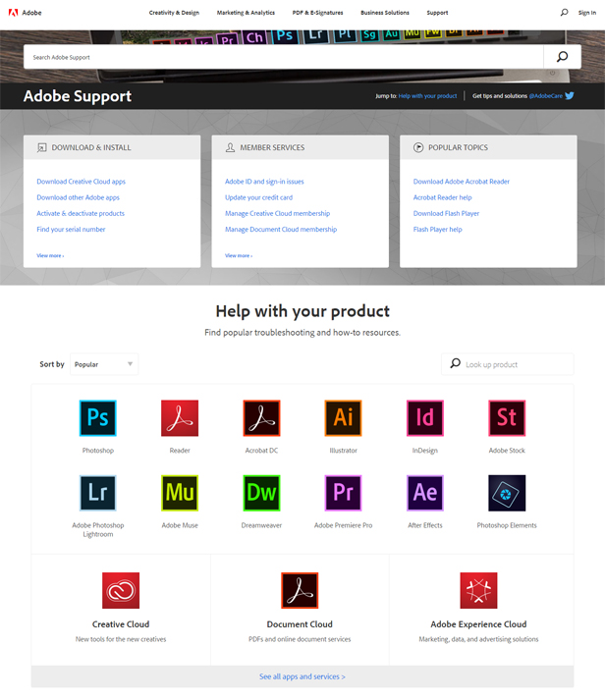Image resolution: width=605 pixels, height=700 pixels.
Task: Open the Document Cloud icon tile
Action: (300, 590)
